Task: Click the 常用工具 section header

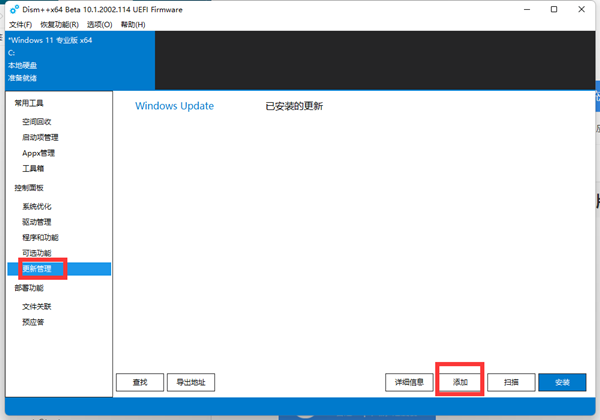Action: pyautogui.click(x=29, y=103)
